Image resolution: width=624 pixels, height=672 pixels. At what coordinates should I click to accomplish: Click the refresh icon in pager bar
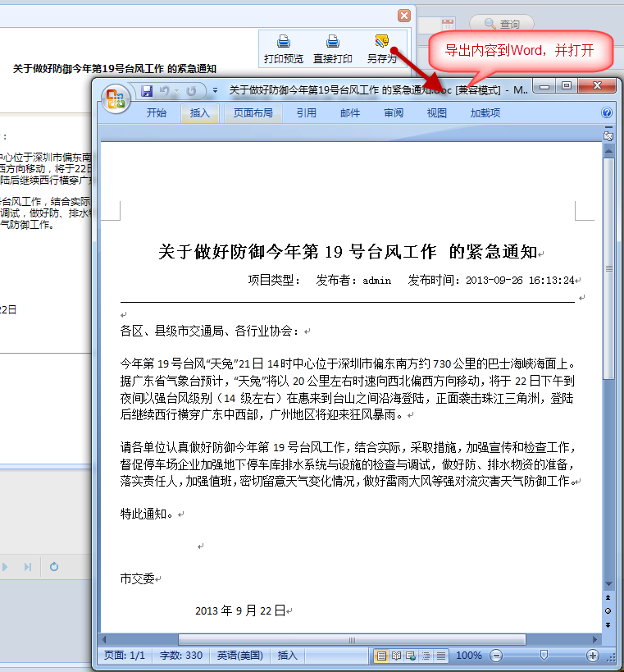[x=54, y=567]
